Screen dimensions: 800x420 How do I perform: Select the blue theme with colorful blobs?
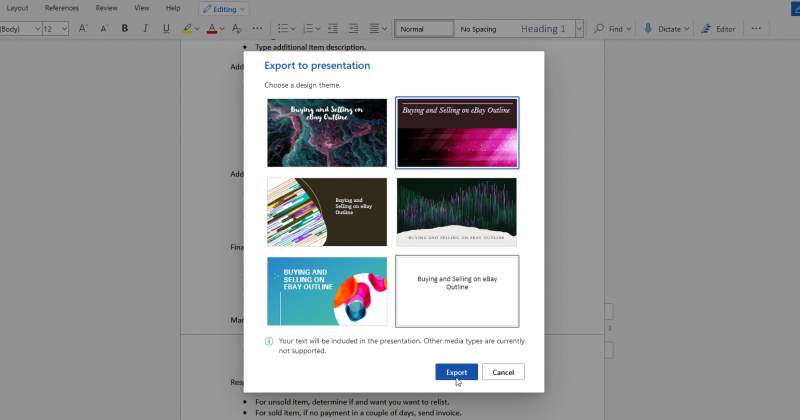(x=327, y=291)
